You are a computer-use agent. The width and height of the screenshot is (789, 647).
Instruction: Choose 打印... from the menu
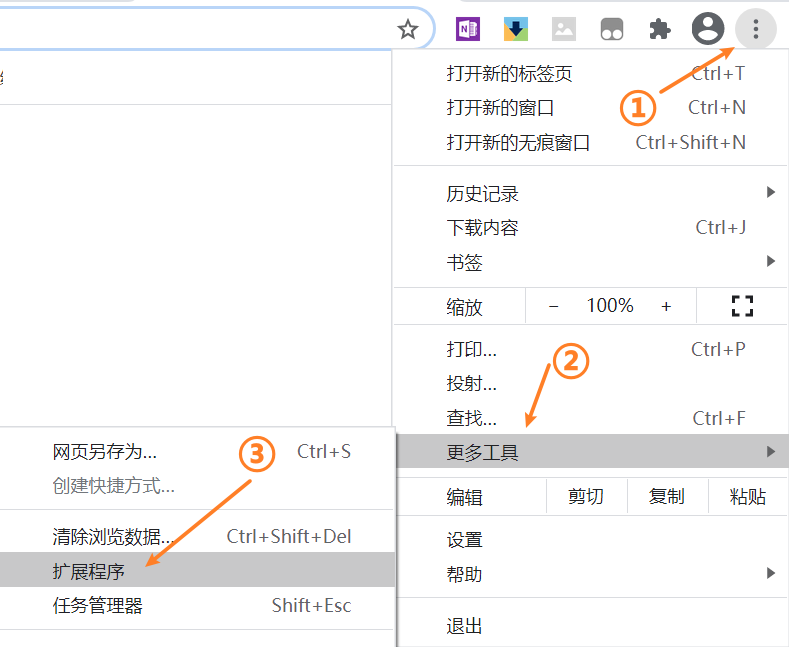pyautogui.click(x=591, y=349)
